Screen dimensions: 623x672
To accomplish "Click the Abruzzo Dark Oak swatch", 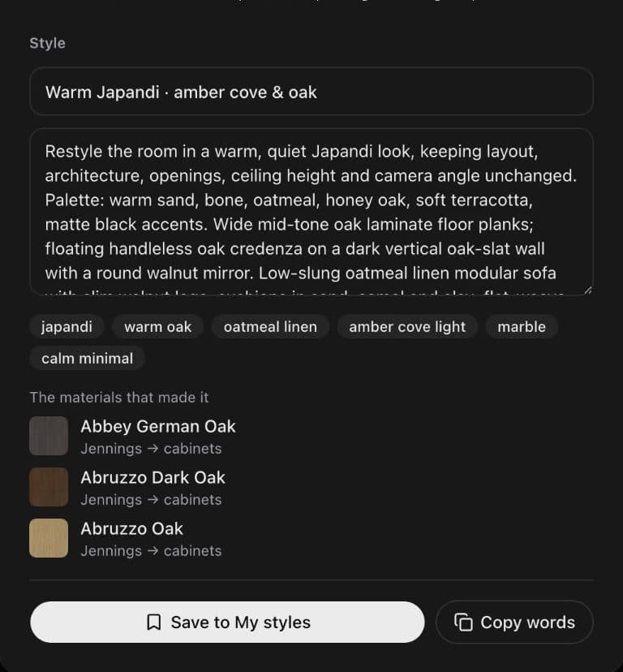I will pyautogui.click(x=49, y=487).
